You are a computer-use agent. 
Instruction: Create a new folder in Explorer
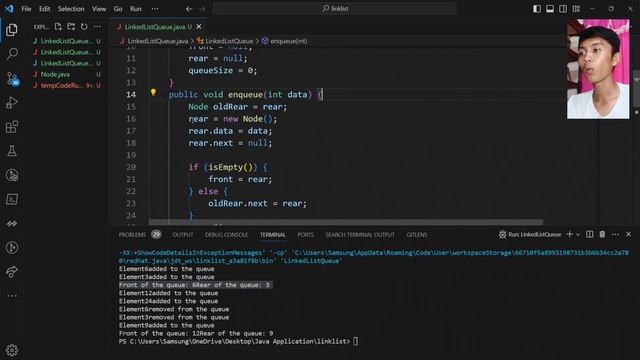(x=71, y=27)
